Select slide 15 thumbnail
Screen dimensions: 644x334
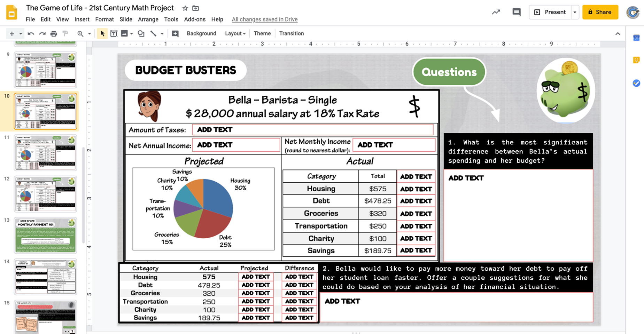point(45,317)
